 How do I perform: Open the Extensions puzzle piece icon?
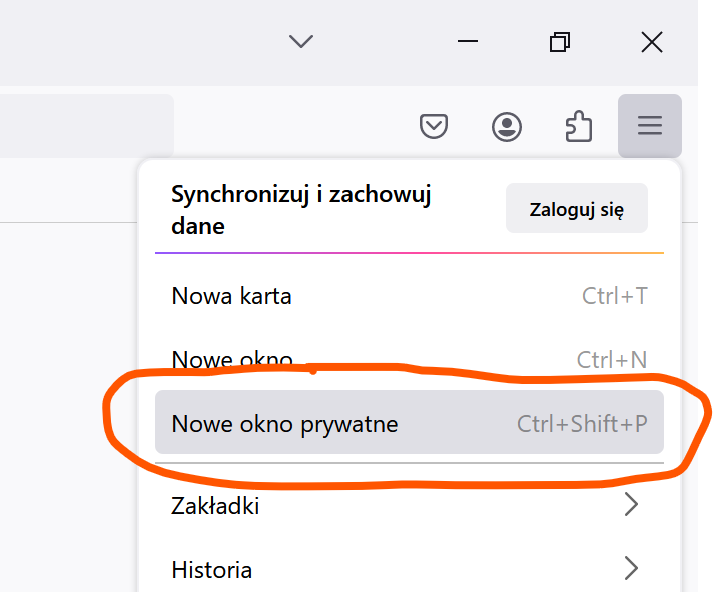tap(578, 126)
